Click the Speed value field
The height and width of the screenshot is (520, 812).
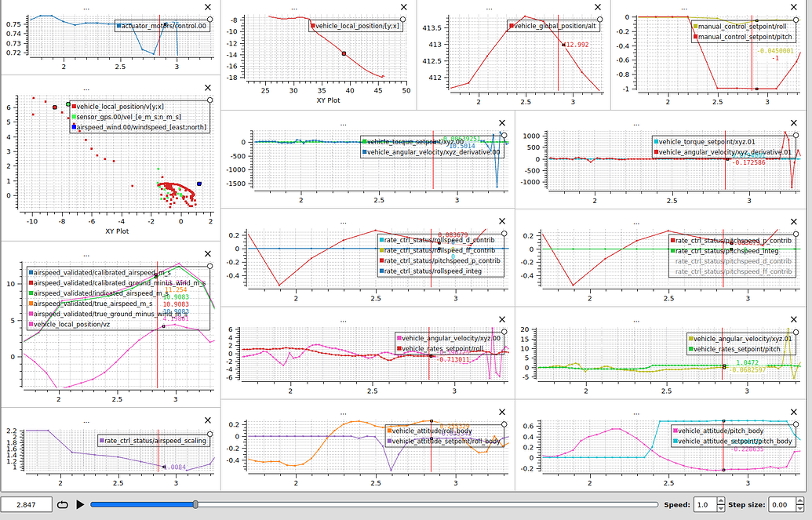pos(705,504)
